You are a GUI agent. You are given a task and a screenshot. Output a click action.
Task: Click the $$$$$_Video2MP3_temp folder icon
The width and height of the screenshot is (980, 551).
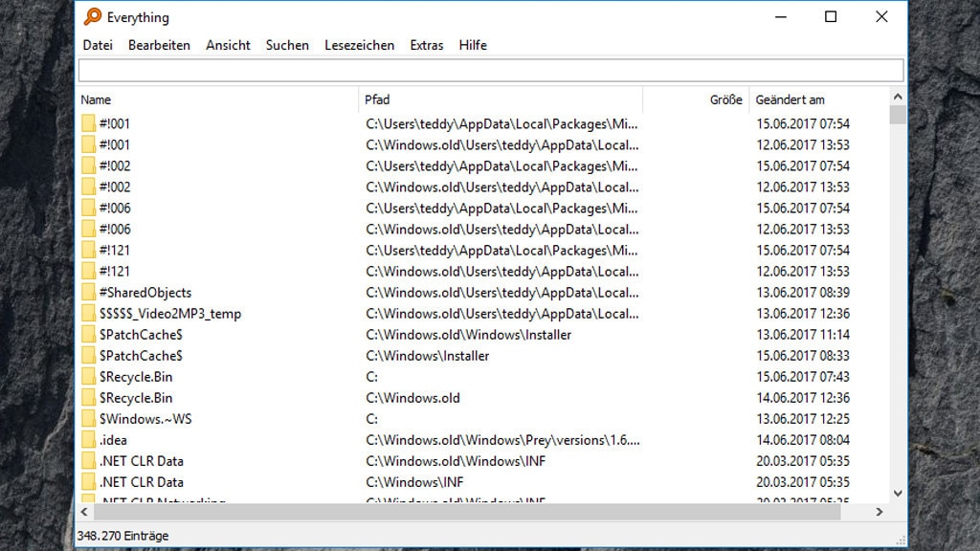coord(89,314)
